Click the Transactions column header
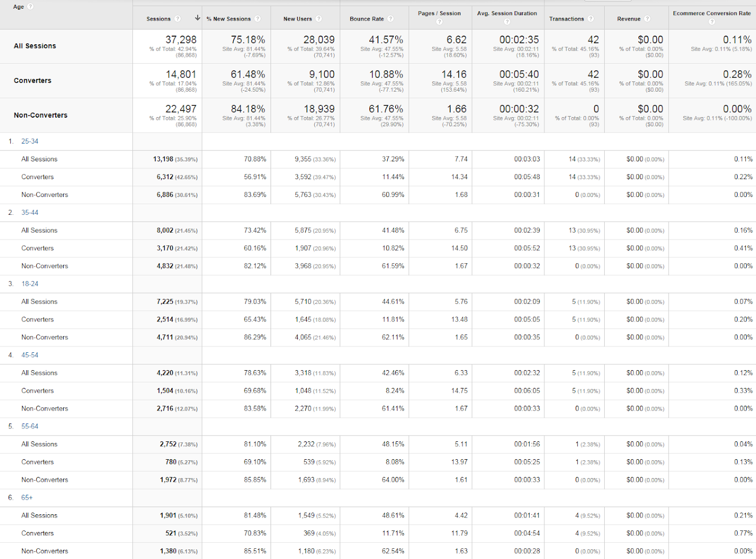 pyautogui.click(x=566, y=19)
